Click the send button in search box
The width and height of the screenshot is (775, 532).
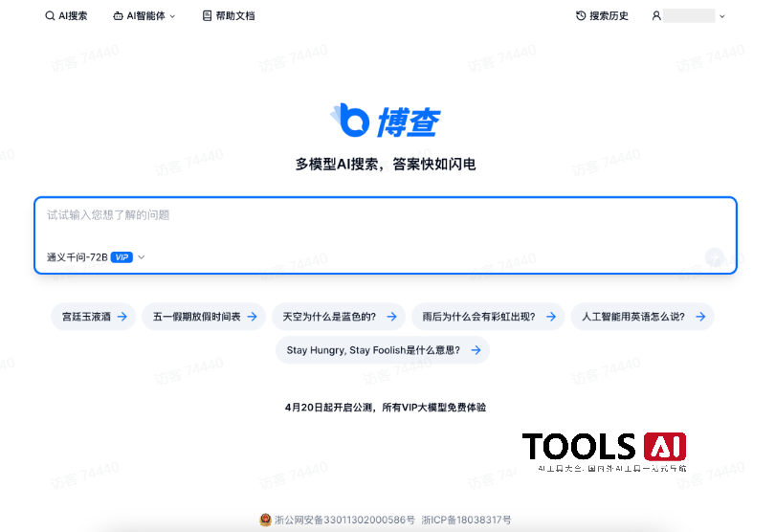[714, 256]
